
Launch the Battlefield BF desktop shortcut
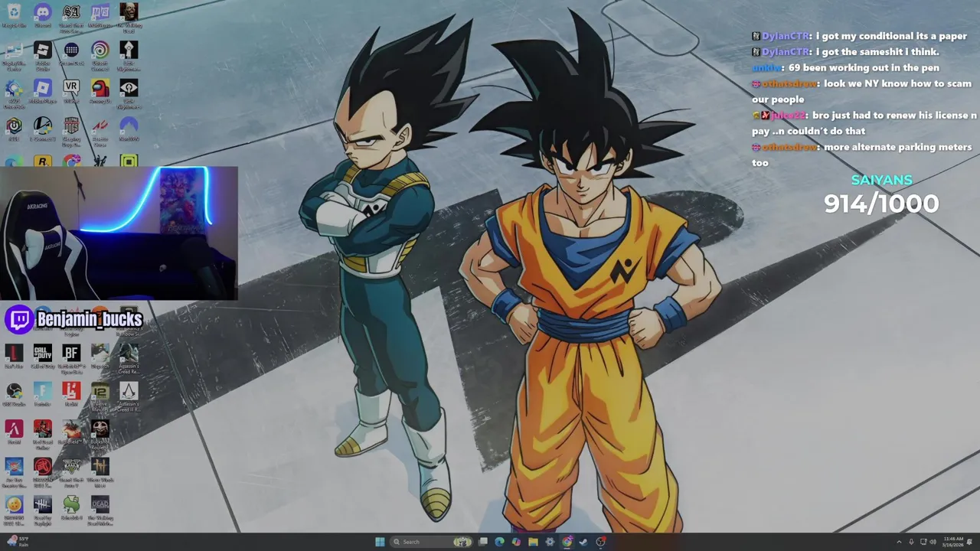(x=71, y=358)
